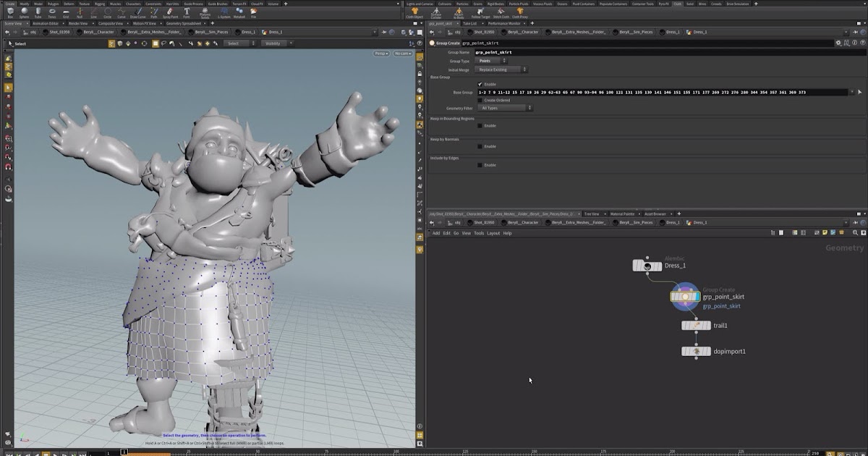The width and height of the screenshot is (868, 456).
Task: Click the L-System shelf tool
Action: pyautogui.click(x=224, y=12)
